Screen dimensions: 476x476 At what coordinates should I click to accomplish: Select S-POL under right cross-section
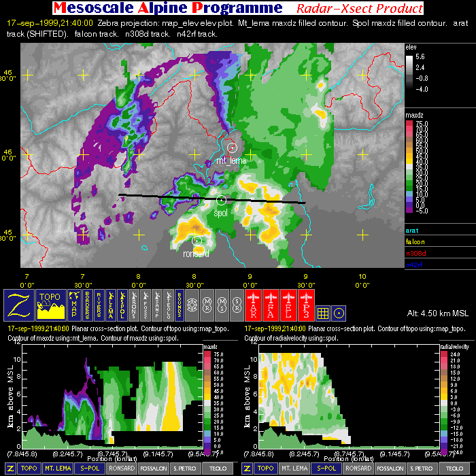(326, 469)
